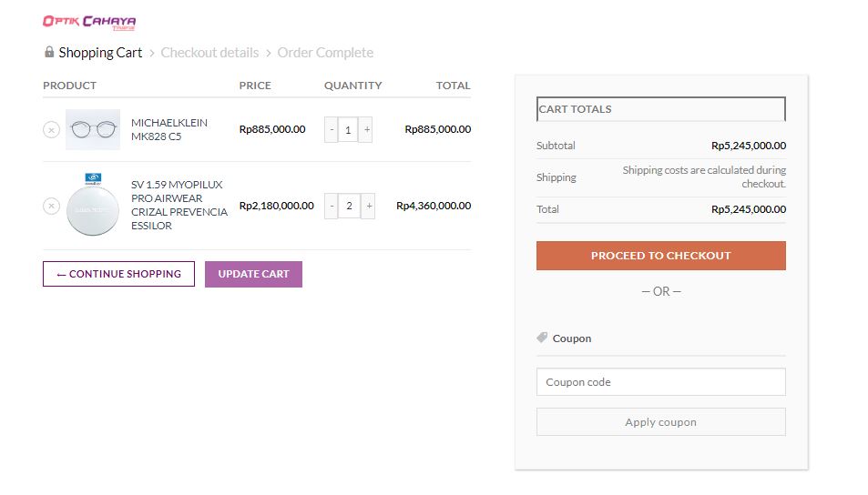The image size is (868, 495).
Task: Open Essilor lens product thumbnail
Action: 93,205
